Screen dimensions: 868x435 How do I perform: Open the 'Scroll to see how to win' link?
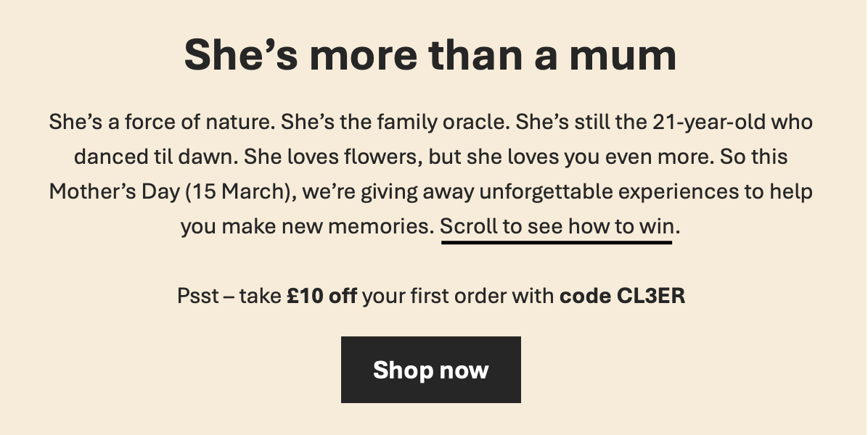[x=557, y=226]
